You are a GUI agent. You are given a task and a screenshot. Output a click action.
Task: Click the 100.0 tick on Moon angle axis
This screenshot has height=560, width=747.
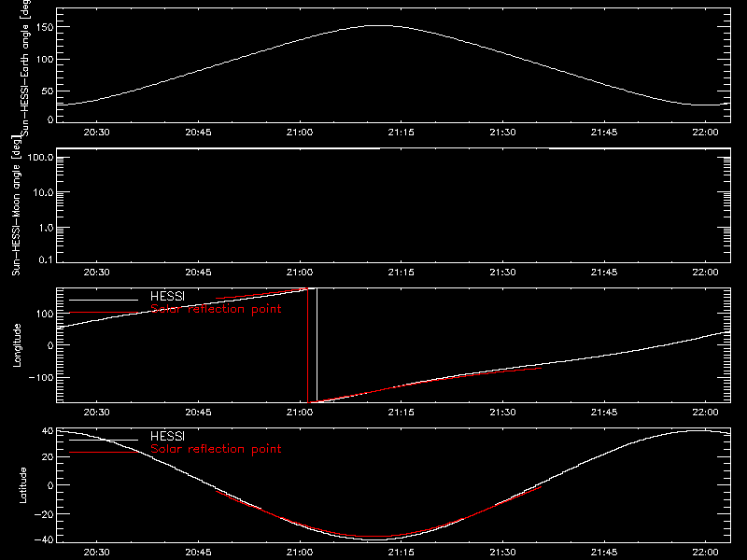[40, 157]
